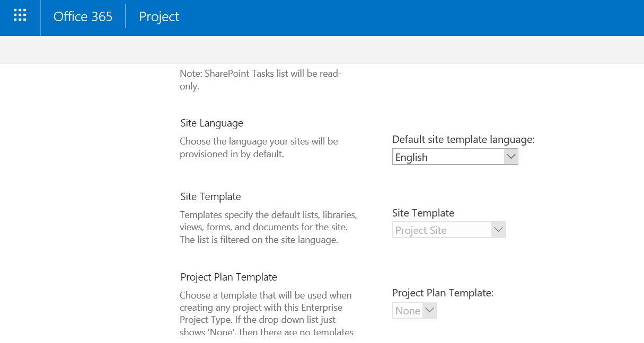The width and height of the screenshot is (644, 343).
Task: Open the Office 365 app launcher waffle
Action: point(20,16)
